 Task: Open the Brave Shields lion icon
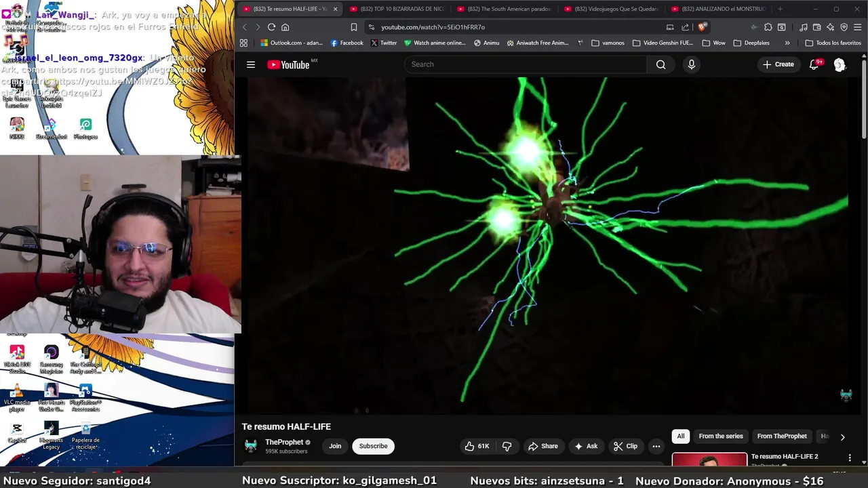702,27
